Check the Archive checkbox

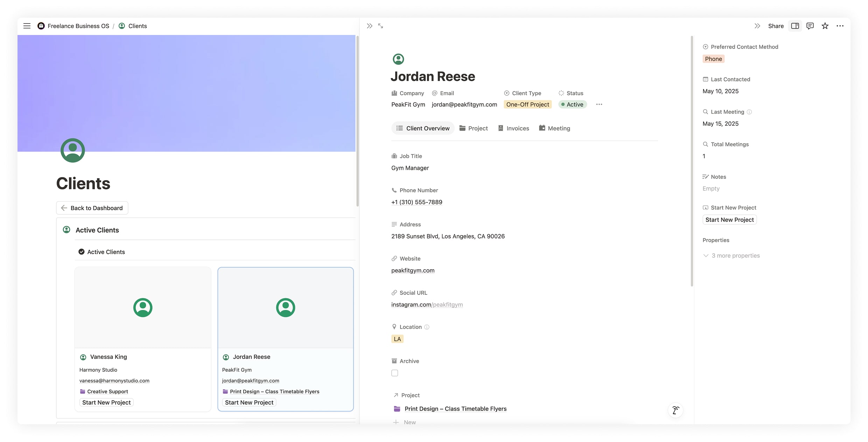[x=394, y=373]
